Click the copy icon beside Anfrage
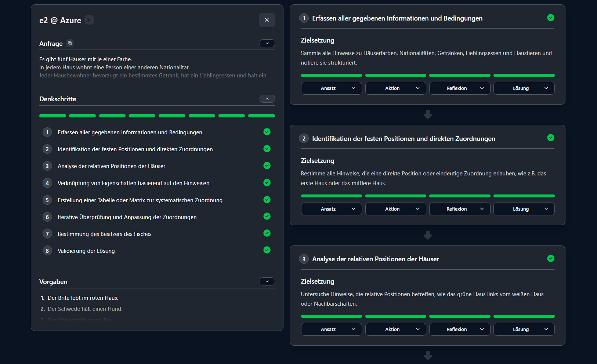This screenshot has width=597, height=364. tap(70, 43)
